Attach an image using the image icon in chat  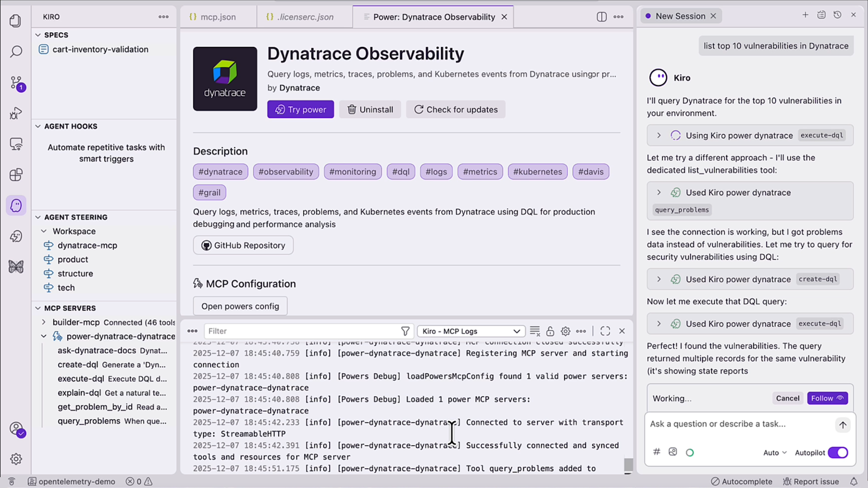click(673, 451)
